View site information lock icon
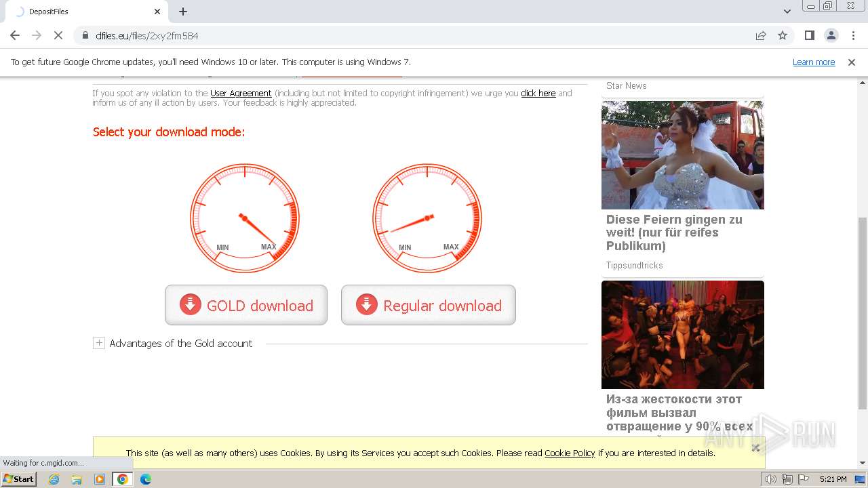The image size is (868, 488). pos(85,35)
